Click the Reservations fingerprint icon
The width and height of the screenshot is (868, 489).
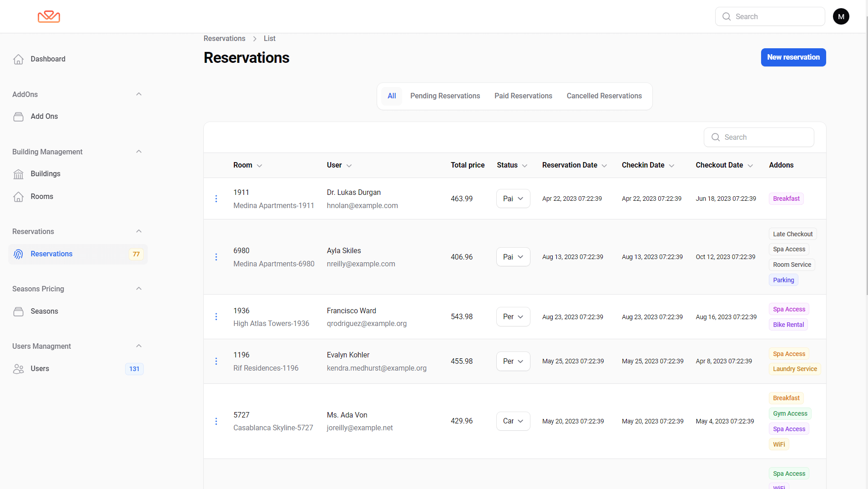pos(18,254)
